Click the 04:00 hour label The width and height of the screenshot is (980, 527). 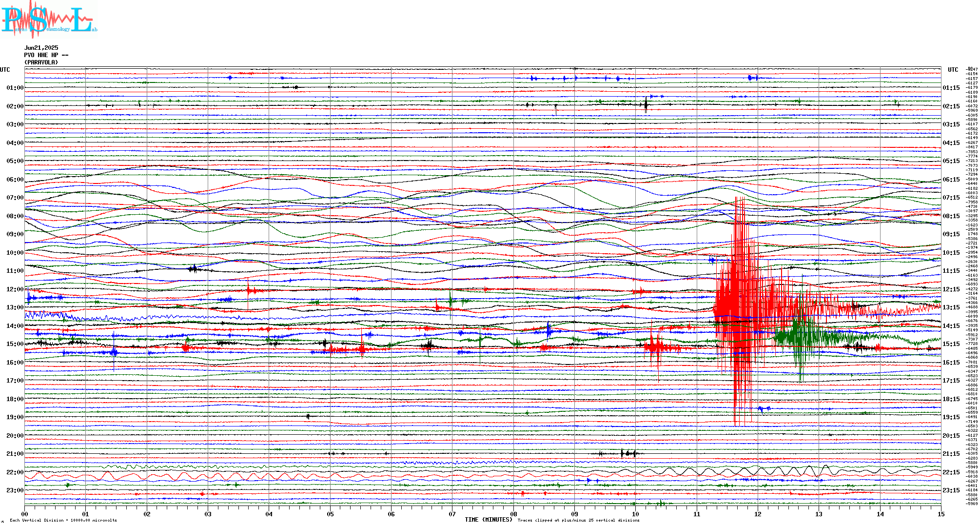click(x=15, y=143)
